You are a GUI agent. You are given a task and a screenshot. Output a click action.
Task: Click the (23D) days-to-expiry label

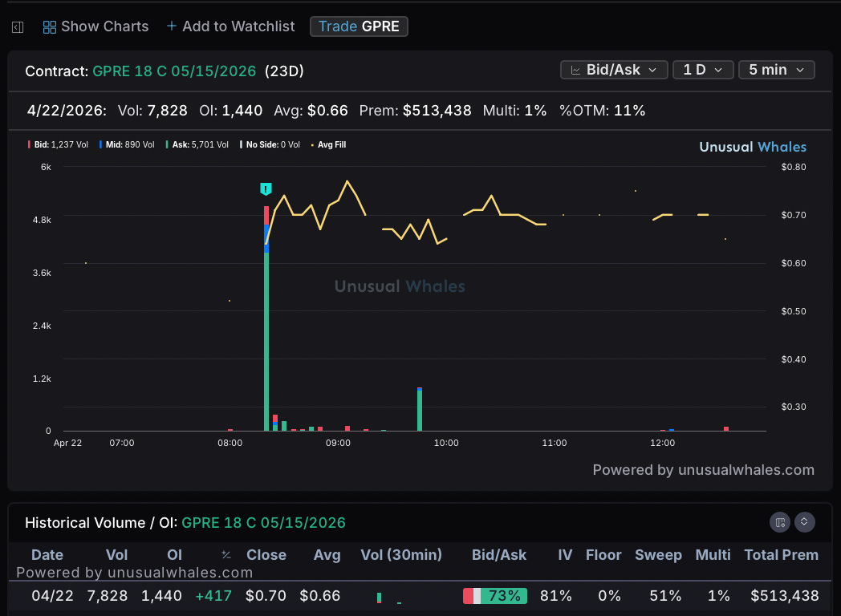(284, 71)
